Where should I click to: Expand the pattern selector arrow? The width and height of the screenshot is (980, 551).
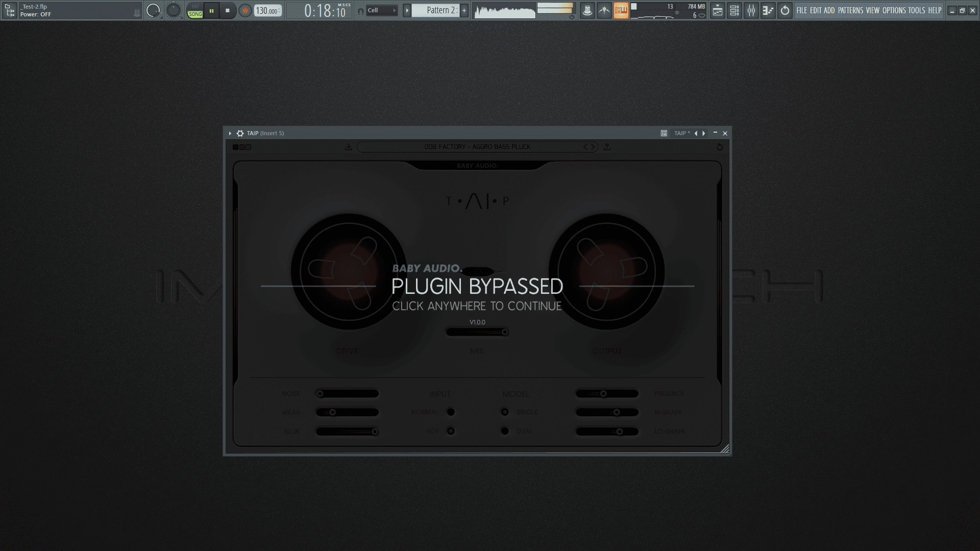click(407, 10)
